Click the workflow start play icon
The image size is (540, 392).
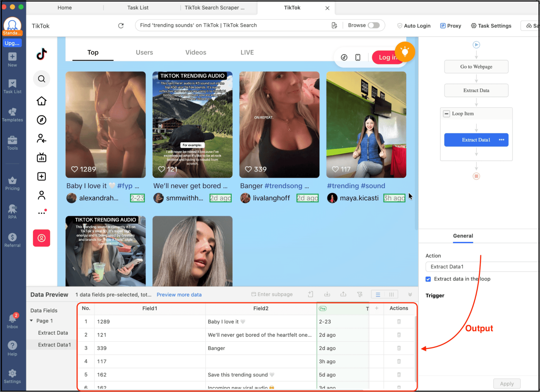coord(476,45)
